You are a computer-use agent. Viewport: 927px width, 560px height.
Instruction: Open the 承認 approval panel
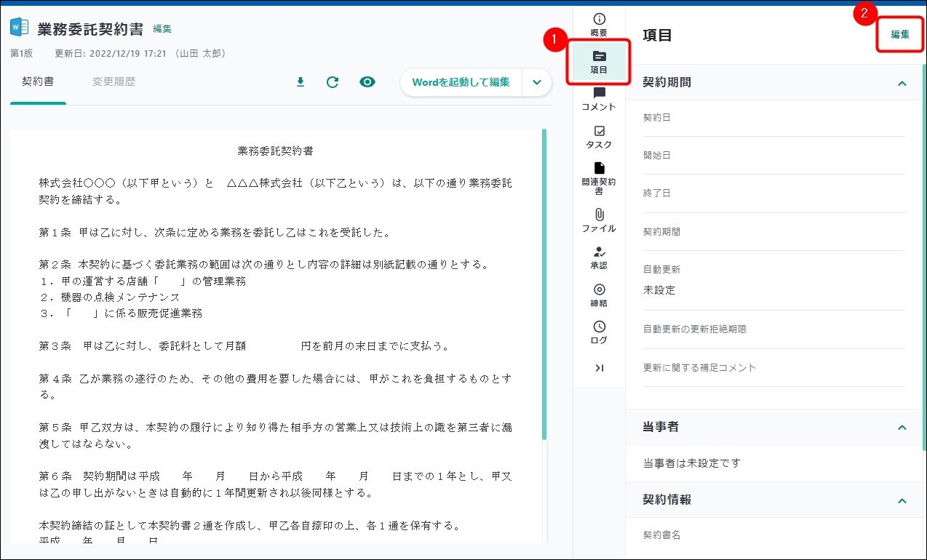click(599, 257)
